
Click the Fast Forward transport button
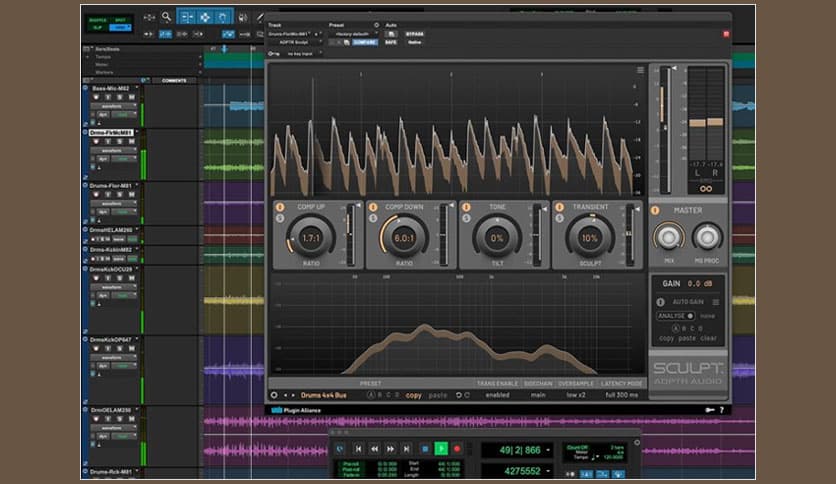pyautogui.click(x=390, y=449)
